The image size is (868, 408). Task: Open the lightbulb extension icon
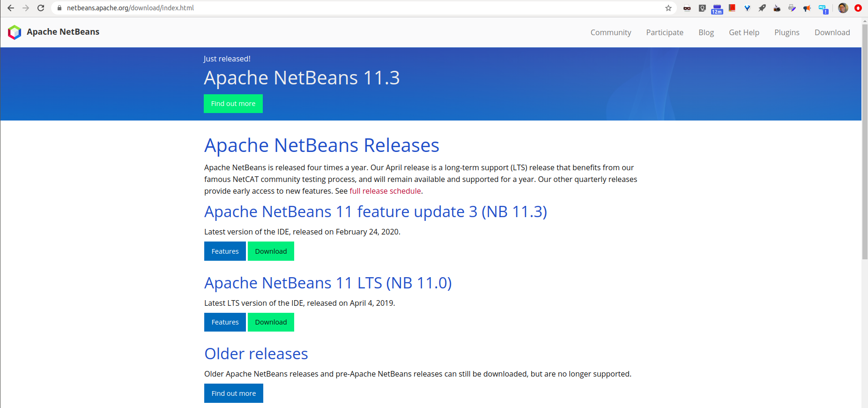[x=702, y=8]
